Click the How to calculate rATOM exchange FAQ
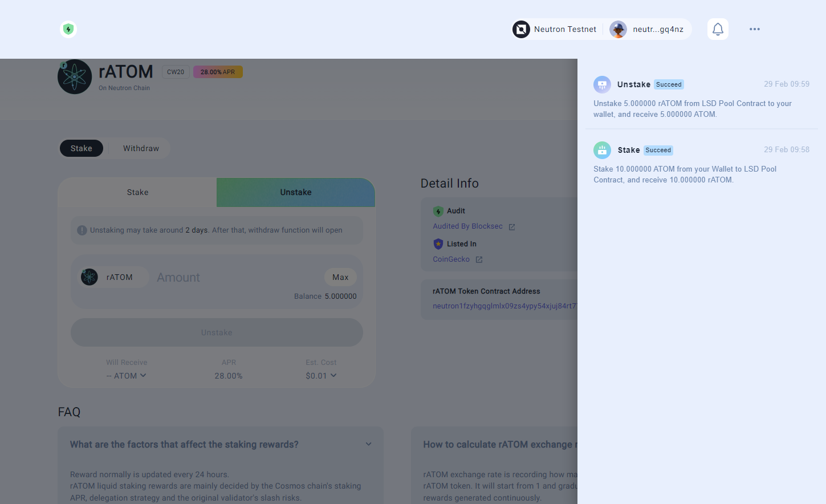Screen dimensions: 826x504 [500, 445]
